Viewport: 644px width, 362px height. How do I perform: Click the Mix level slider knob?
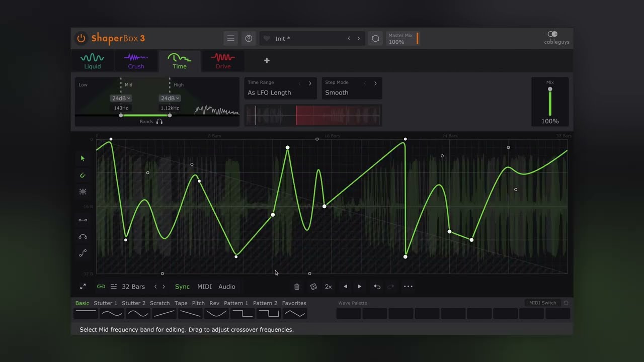coord(550,89)
